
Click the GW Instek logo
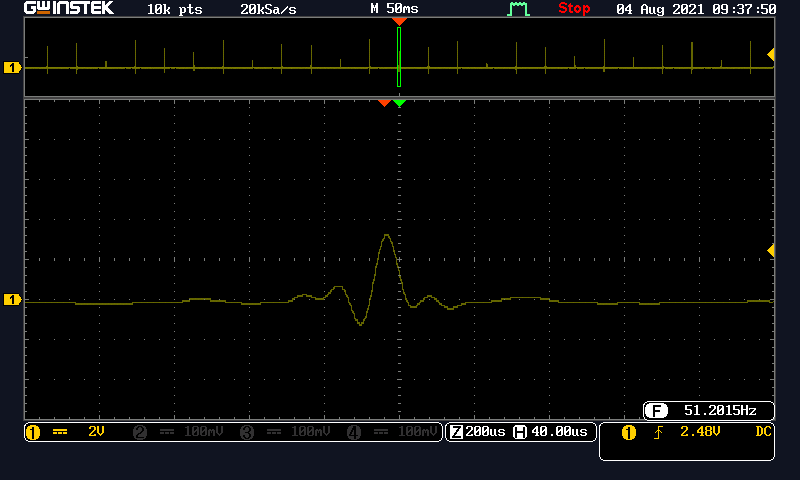pyautogui.click(x=69, y=9)
